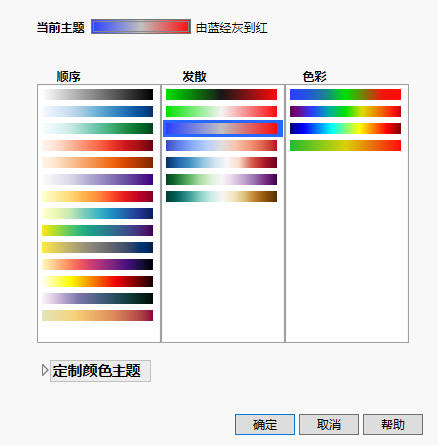Image resolution: width=438 pixels, height=445 pixels.
Task: Select the jet rainbow blue-cyan-yellow-dark-red gradient
Action: [345, 128]
